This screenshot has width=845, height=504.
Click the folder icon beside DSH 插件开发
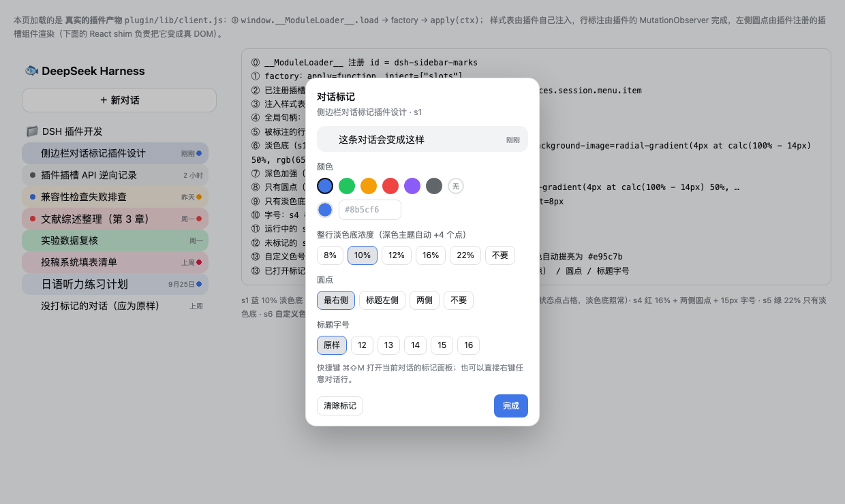pyautogui.click(x=32, y=131)
